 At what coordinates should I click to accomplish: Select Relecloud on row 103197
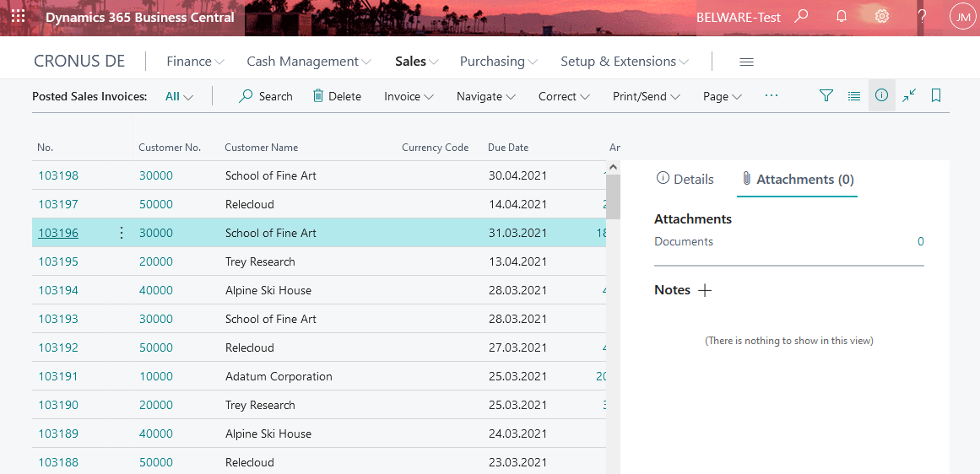249,204
